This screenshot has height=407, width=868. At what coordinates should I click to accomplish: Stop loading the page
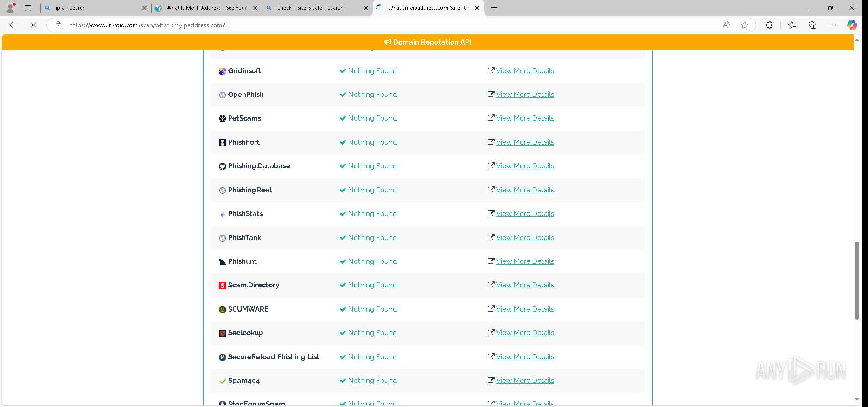coord(33,25)
